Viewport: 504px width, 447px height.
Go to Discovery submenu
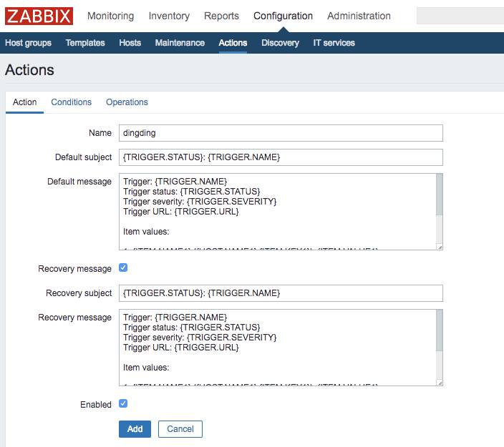click(281, 43)
